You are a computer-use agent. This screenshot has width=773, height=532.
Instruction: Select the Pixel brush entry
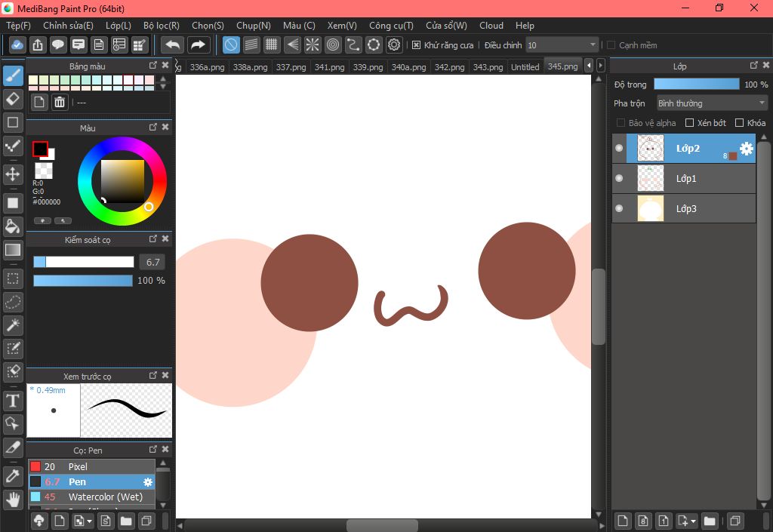(x=78, y=466)
